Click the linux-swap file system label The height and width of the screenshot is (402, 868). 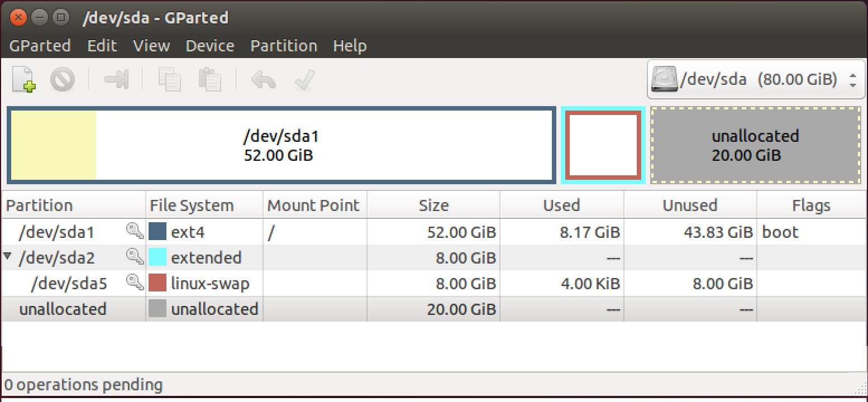(210, 284)
